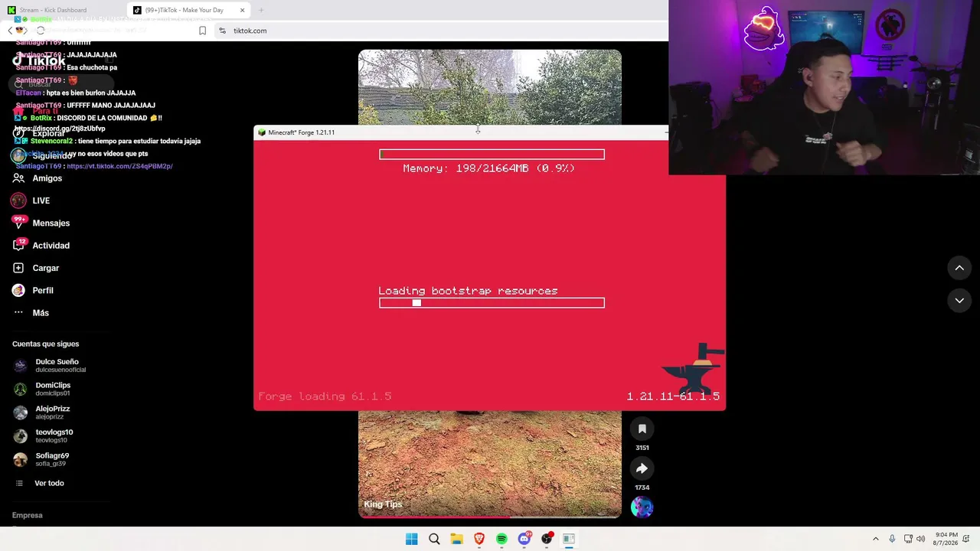Viewport: 980px width, 551px height.
Task: Expand the Empresa footer section
Action: (28, 515)
